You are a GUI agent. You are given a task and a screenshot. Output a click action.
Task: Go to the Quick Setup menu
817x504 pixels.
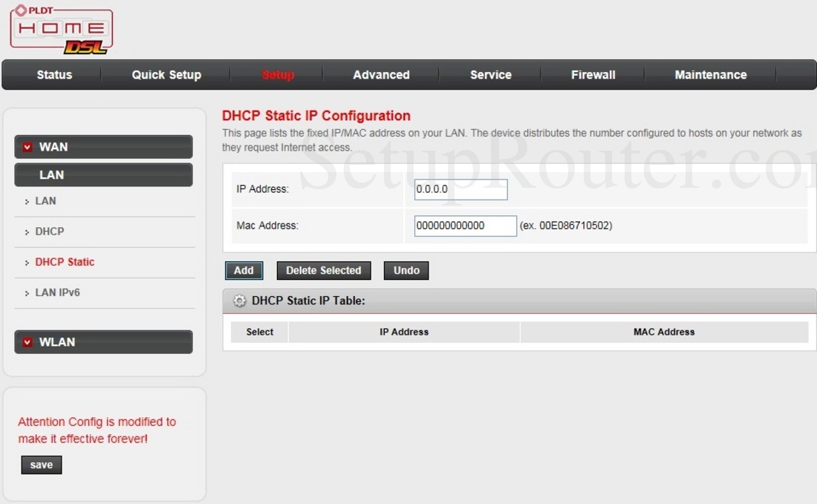coord(166,74)
